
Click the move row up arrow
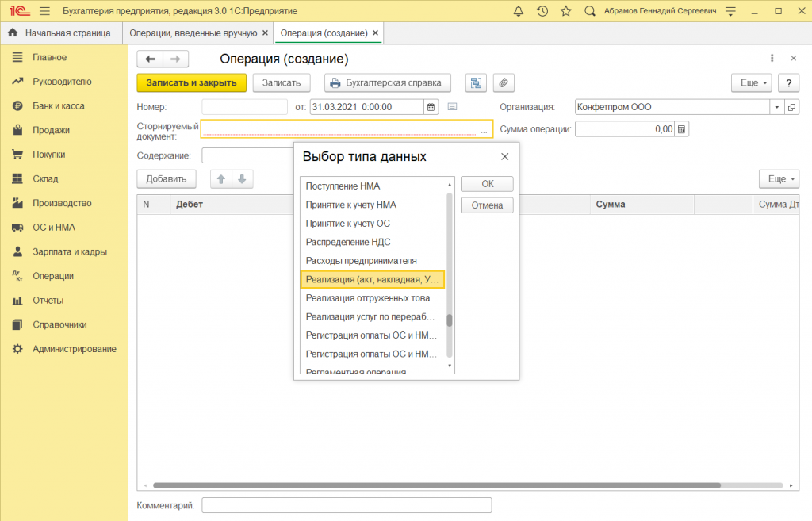click(x=221, y=179)
